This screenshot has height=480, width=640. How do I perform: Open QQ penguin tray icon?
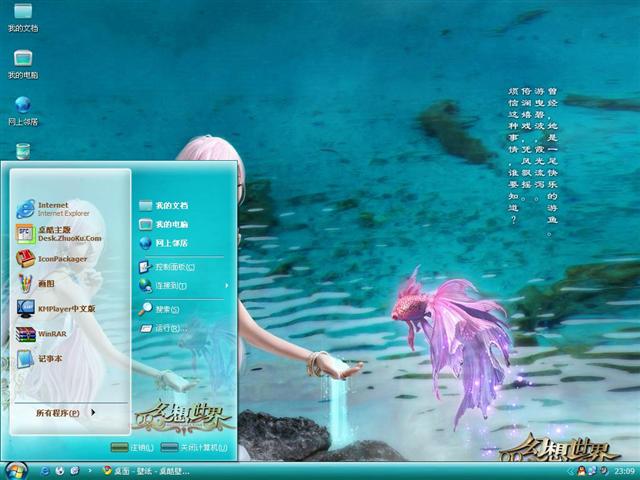(582, 471)
